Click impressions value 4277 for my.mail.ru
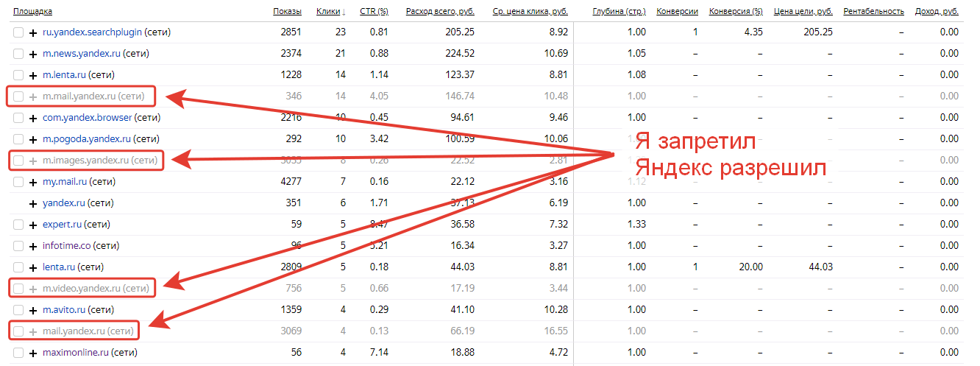980x366 pixels. coord(291,182)
